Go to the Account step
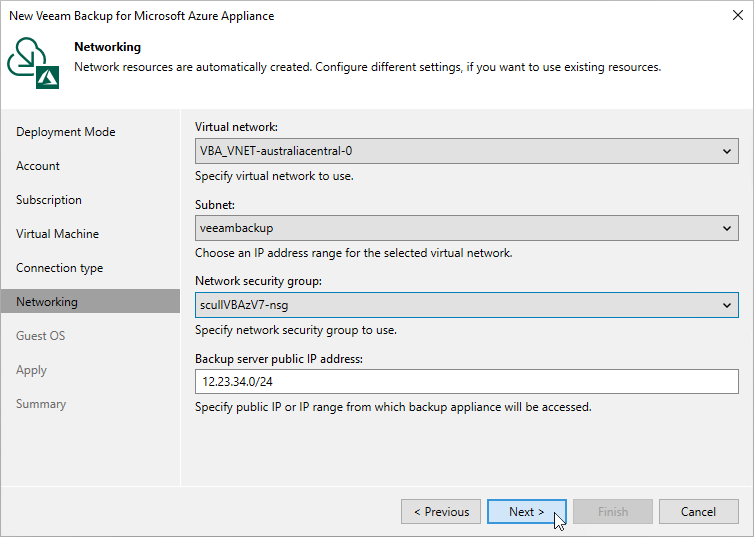The image size is (754, 537). pyautogui.click(x=38, y=166)
